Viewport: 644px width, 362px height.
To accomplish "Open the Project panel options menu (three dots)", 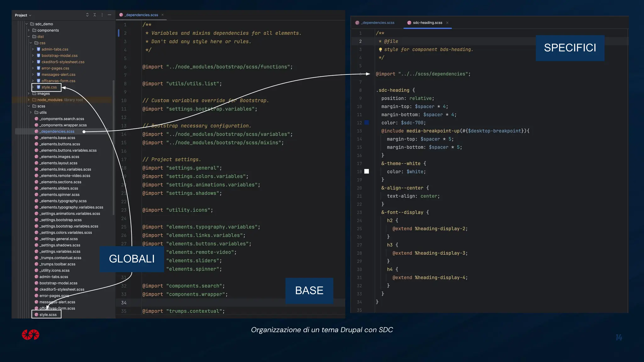I will [102, 15].
